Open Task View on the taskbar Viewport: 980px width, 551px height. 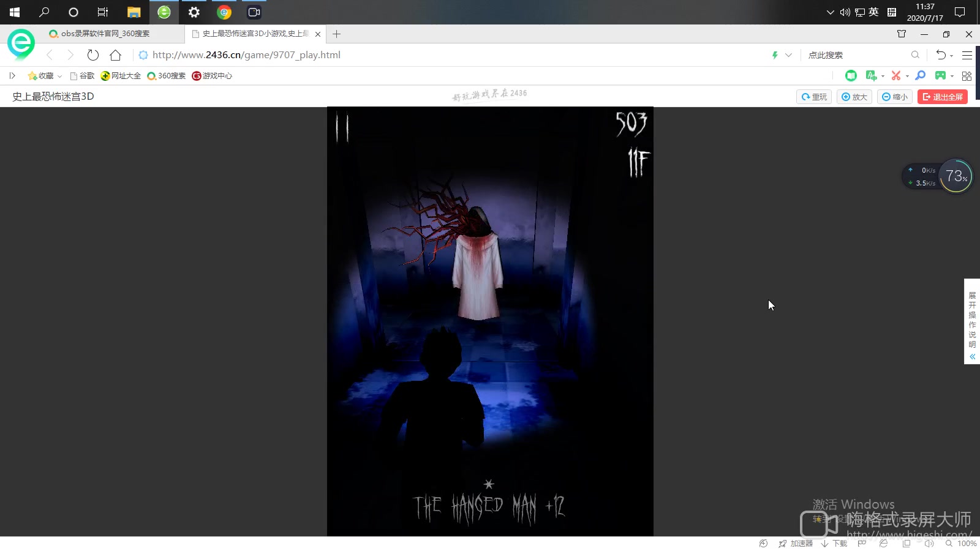[x=103, y=12]
